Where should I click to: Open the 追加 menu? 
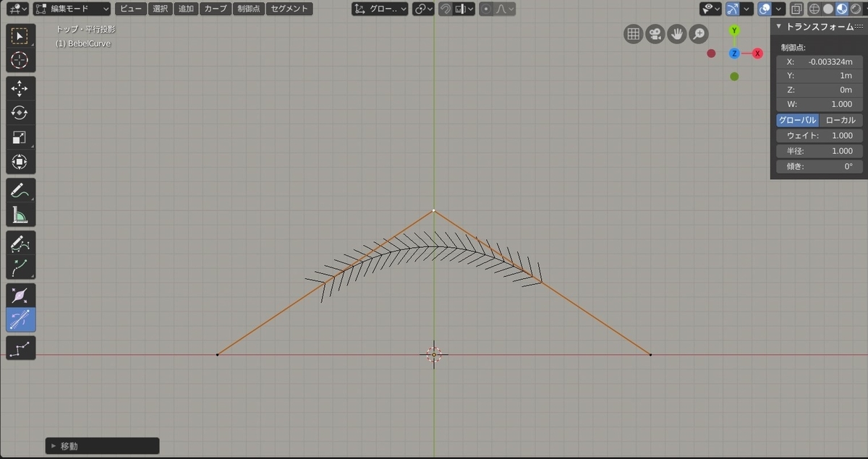coord(186,9)
